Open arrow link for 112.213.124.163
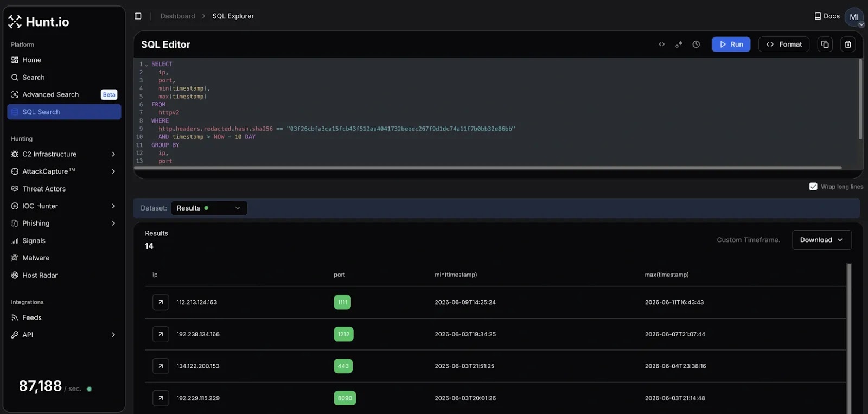 [161, 302]
